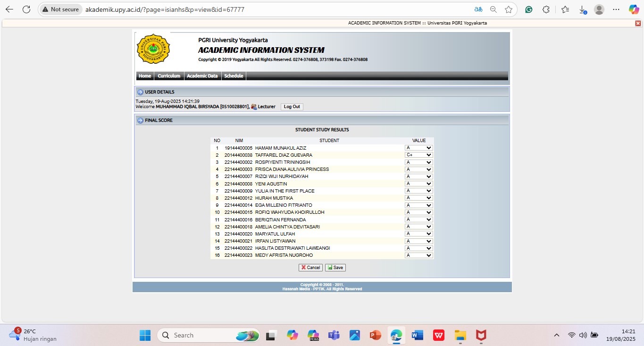Change grade dropdown for Yeni Agustin
Image resolution: width=644 pixels, height=346 pixels.
click(x=418, y=184)
